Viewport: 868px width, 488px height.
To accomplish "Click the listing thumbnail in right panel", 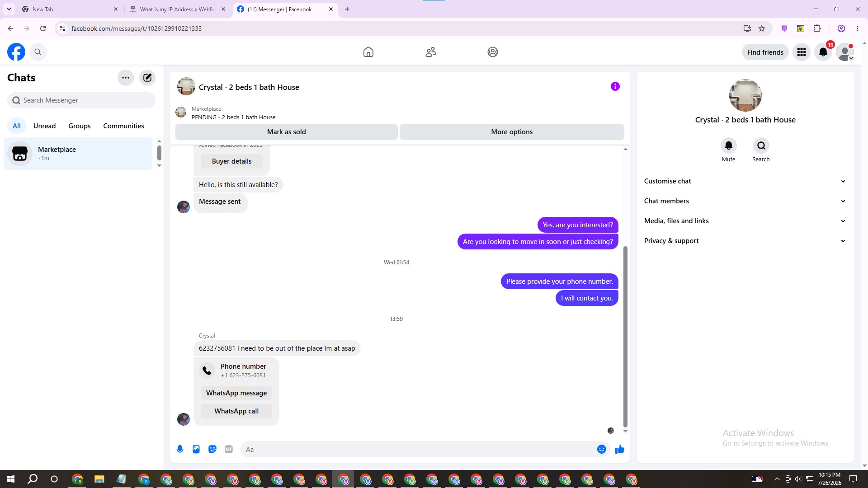I will click(745, 95).
